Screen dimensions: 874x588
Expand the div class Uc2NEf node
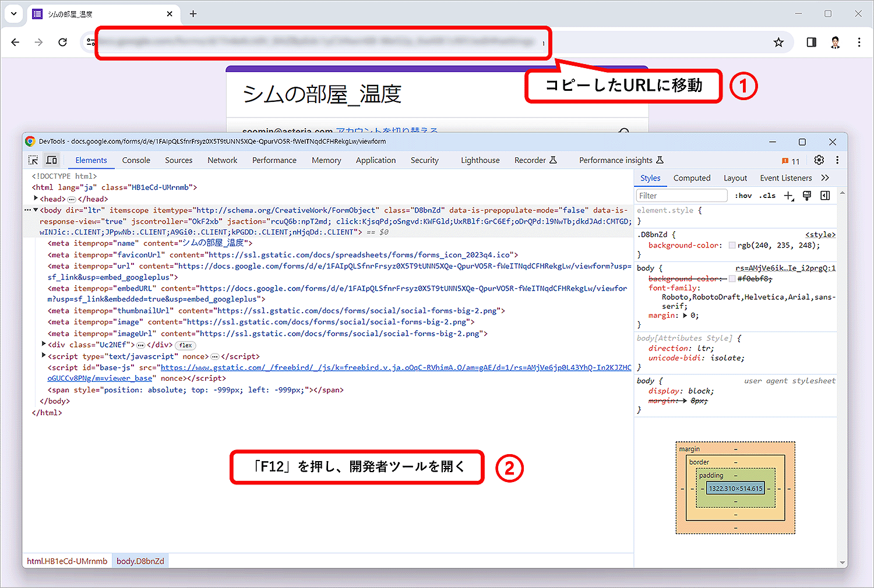(44, 344)
